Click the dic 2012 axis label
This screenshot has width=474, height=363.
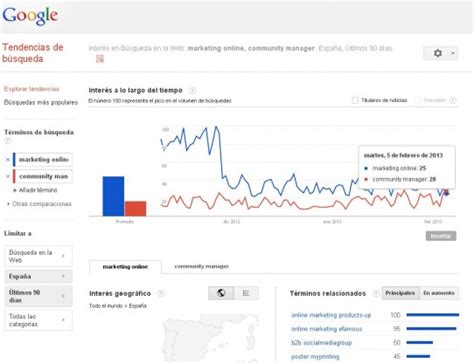(231, 222)
